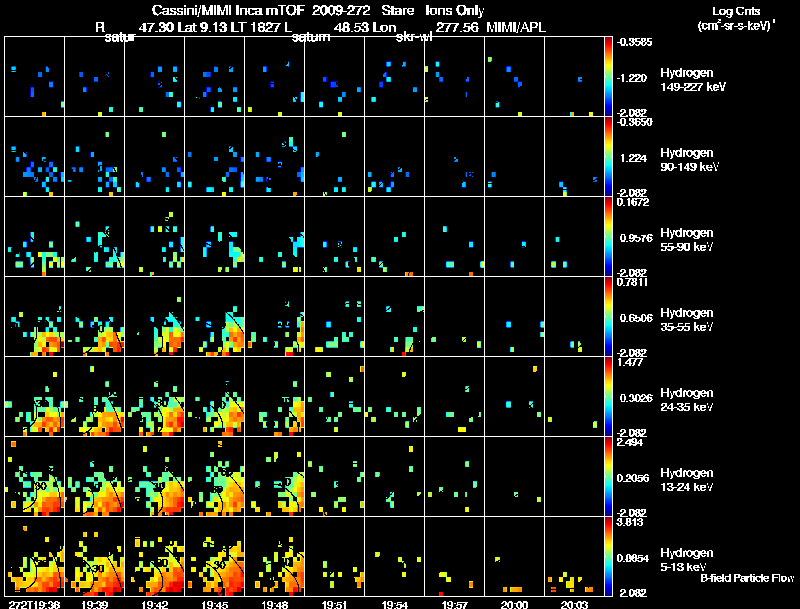
Task: Click the 'MIMI/APL' credit text
Action: pyautogui.click(x=516, y=28)
